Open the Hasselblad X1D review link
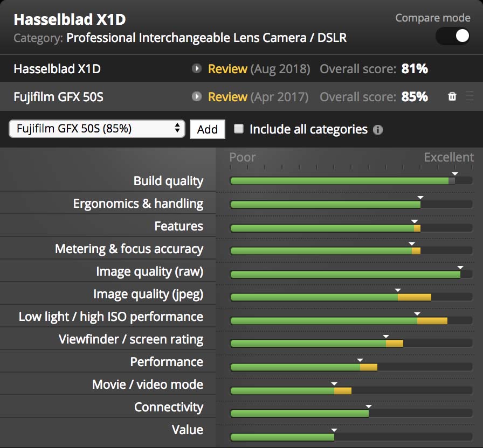483x448 pixels. pos(227,69)
